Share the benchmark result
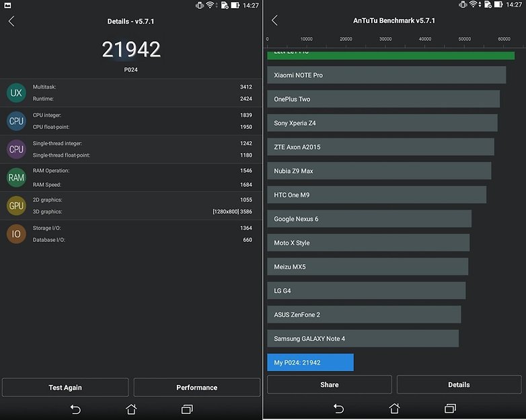 click(330, 384)
